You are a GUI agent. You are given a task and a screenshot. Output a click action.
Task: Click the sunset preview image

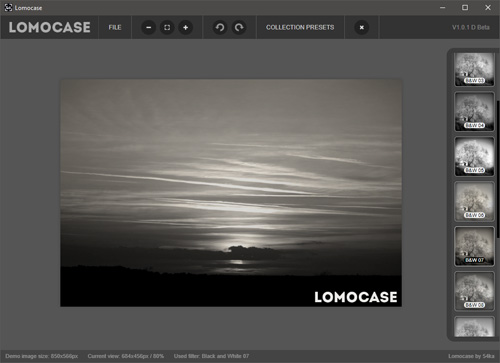(x=231, y=193)
